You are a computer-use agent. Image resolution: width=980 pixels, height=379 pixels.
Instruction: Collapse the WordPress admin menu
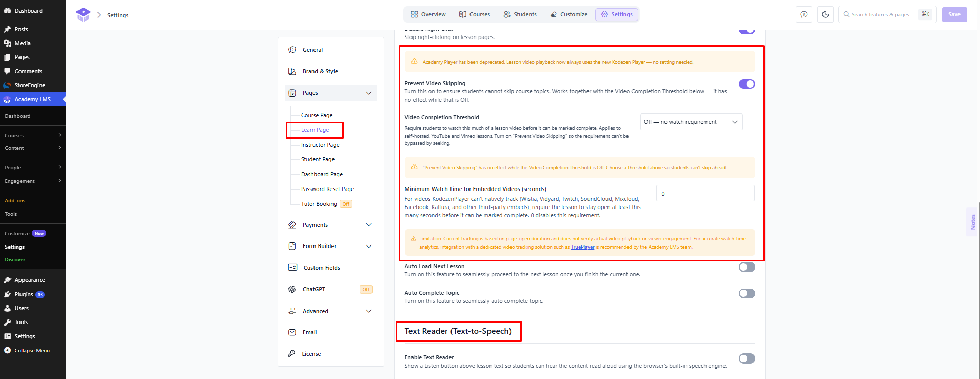(x=27, y=351)
